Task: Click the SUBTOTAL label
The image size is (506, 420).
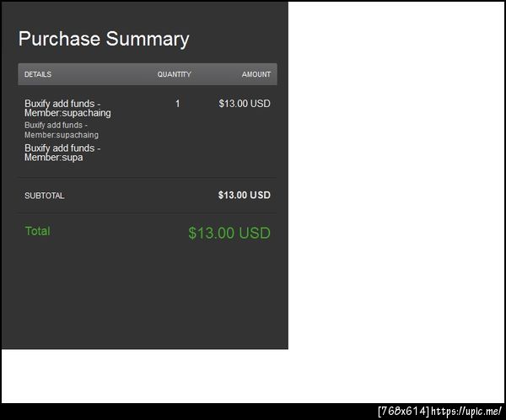Action: [x=44, y=196]
